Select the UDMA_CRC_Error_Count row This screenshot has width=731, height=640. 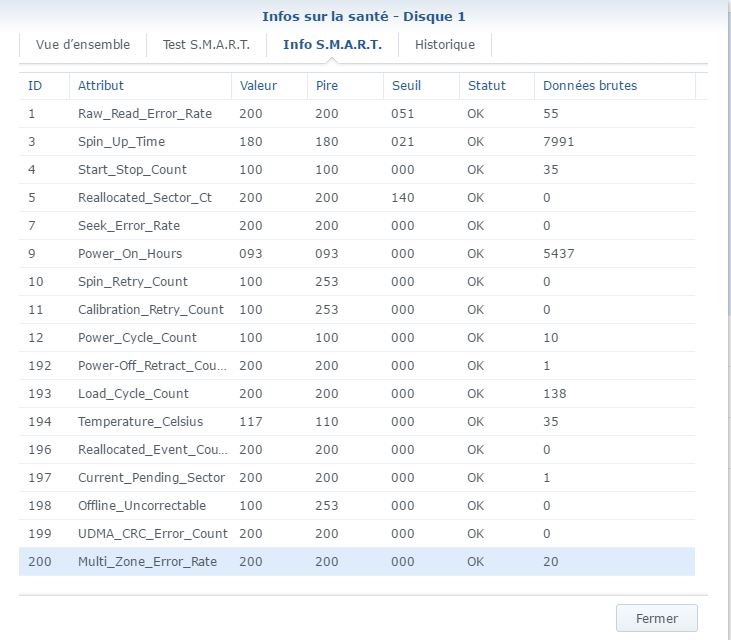pos(357,533)
